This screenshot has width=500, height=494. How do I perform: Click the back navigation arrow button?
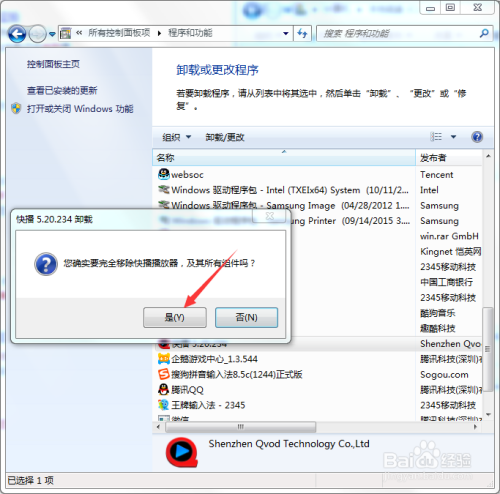(x=17, y=34)
